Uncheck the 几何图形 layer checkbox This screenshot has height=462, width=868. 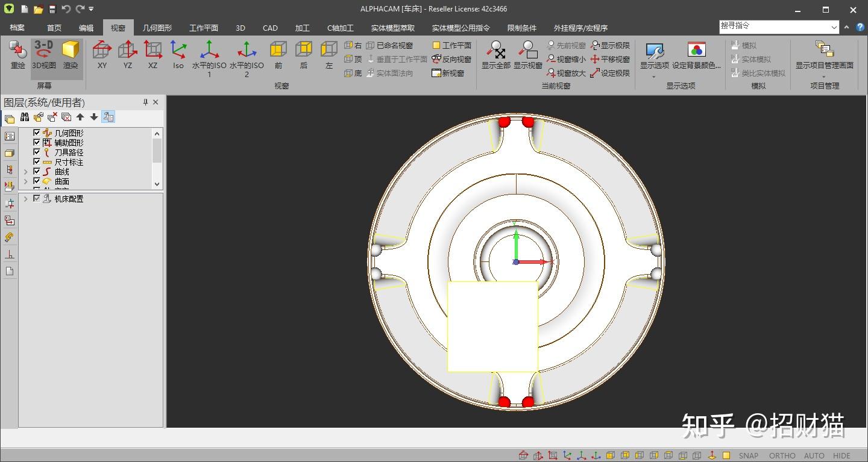click(x=37, y=133)
